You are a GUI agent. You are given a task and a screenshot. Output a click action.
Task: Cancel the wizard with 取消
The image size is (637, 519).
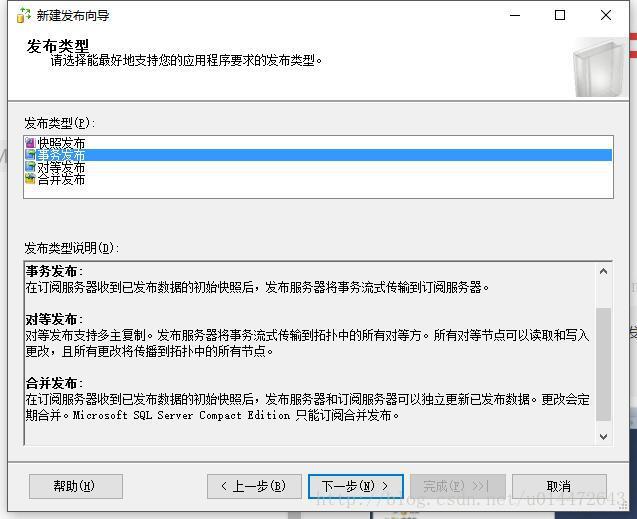pyautogui.click(x=559, y=486)
